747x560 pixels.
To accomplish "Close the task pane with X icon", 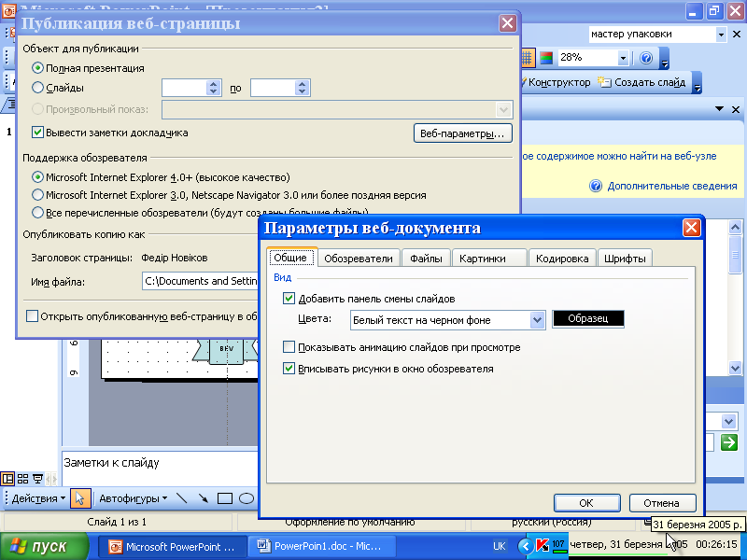I will tap(736, 109).
